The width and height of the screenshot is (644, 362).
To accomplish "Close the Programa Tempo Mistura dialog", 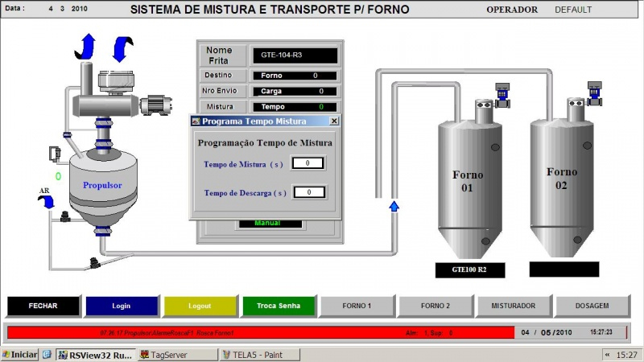I will point(334,121).
